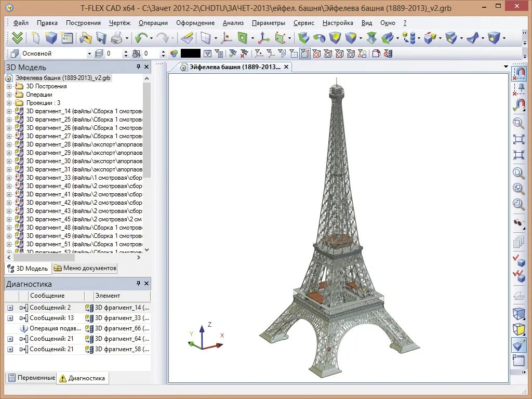The image size is (532, 399).
Task: Open the black color swatch picker
Action: click(x=190, y=54)
